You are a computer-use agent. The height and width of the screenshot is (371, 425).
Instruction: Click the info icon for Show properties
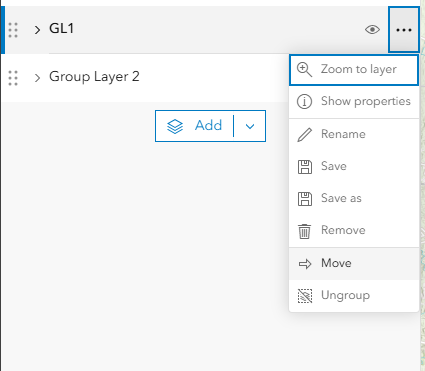coord(305,102)
